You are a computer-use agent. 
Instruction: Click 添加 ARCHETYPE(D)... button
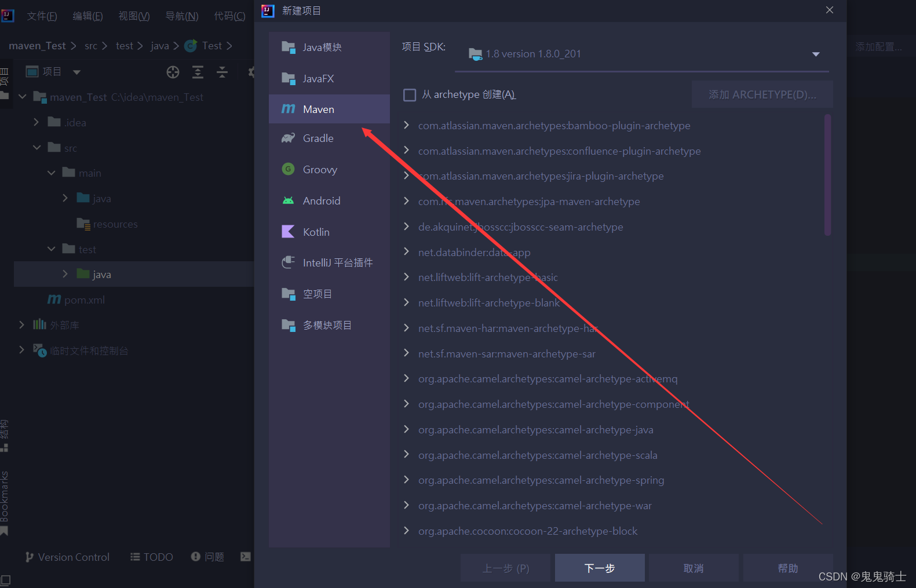[762, 94]
